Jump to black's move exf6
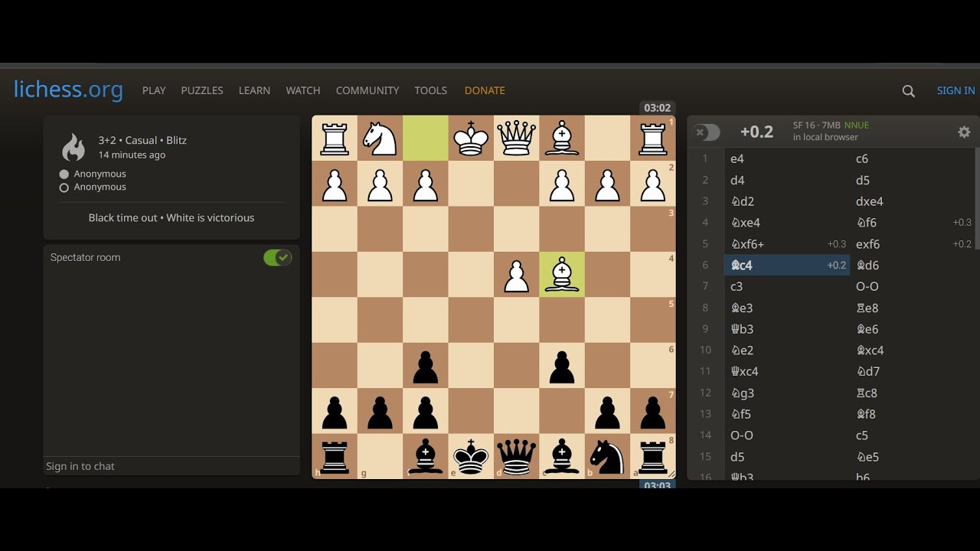980x551 pixels. pyautogui.click(x=913, y=244)
